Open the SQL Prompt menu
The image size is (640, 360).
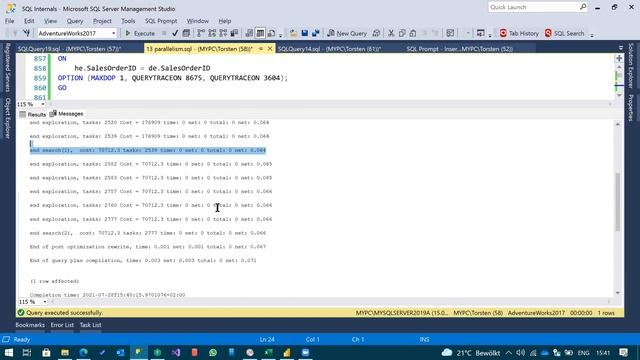tap(161, 21)
